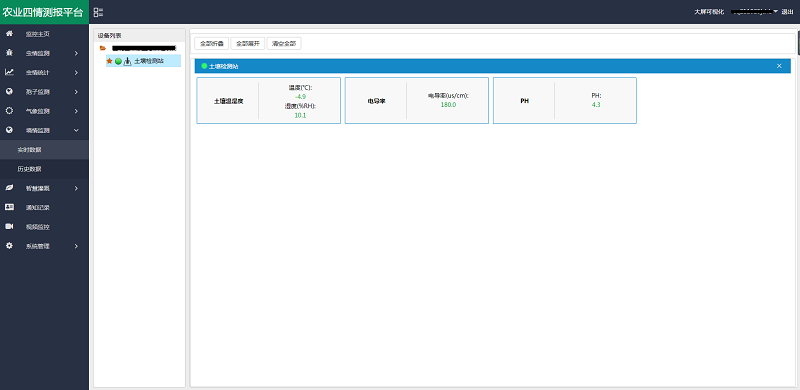
Task: Collapse the open folder in device list
Action: click(x=103, y=48)
